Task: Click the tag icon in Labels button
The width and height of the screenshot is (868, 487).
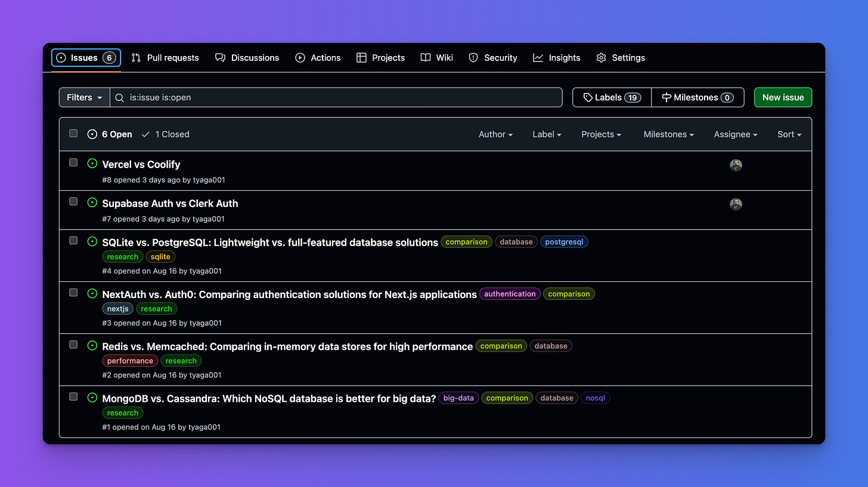Action: (x=588, y=97)
